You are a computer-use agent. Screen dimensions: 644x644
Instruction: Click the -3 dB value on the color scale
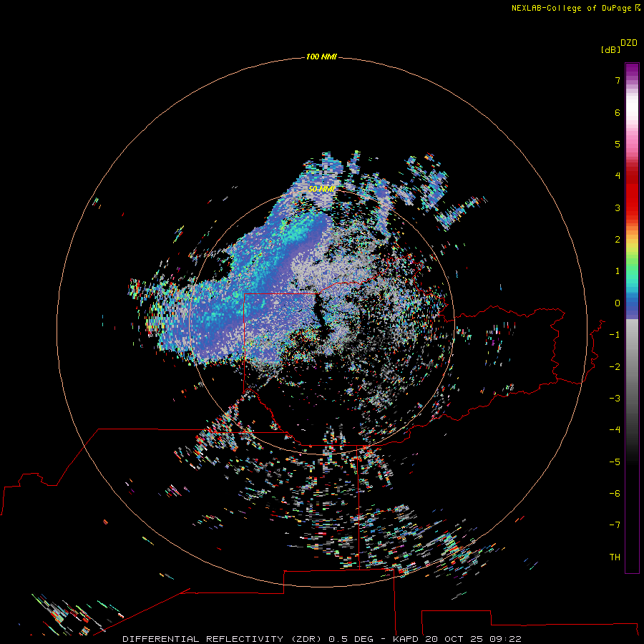tap(615, 398)
